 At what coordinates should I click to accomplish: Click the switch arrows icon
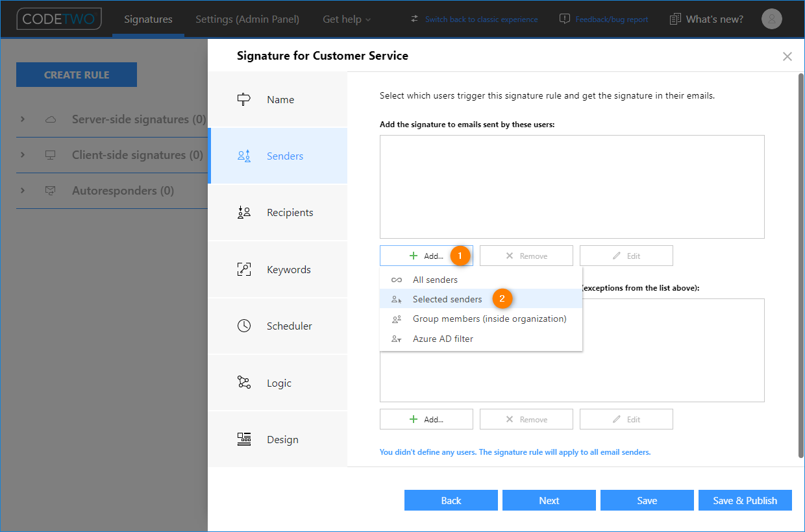click(414, 19)
